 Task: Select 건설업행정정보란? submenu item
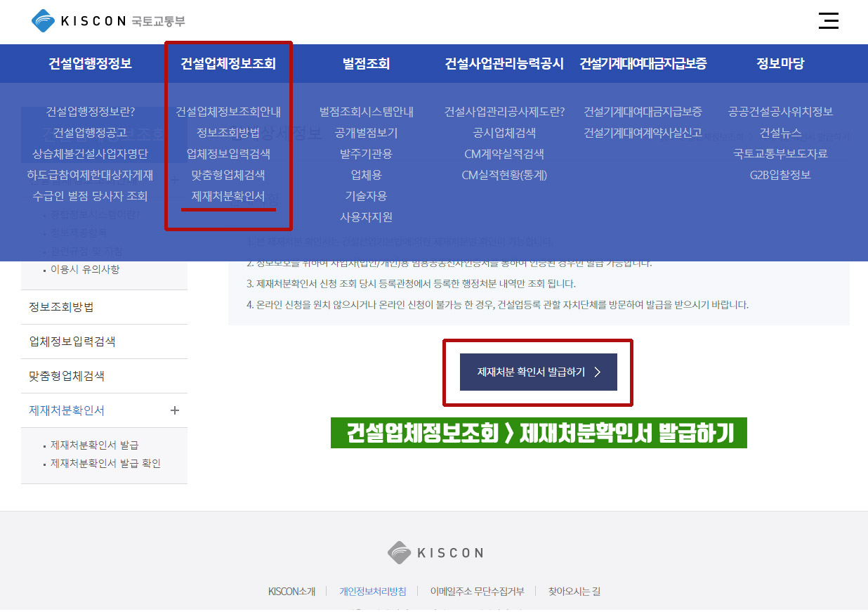tap(90, 112)
